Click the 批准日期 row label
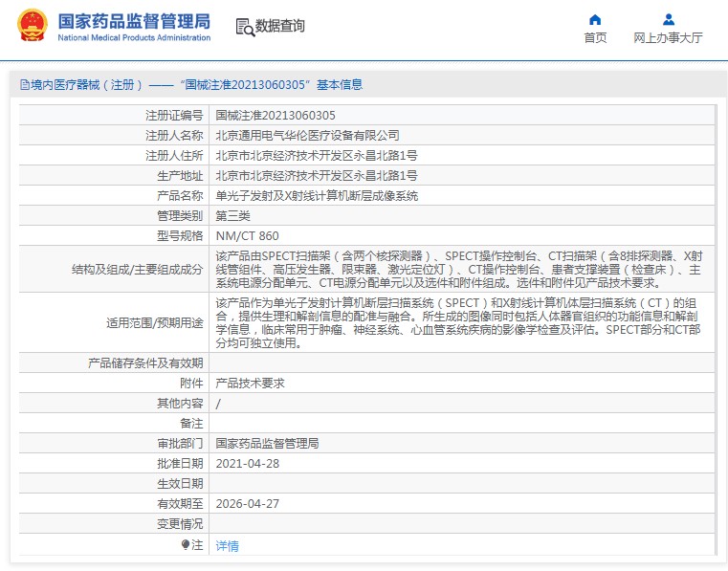This screenshot has height=571, width=728. tap(180, 463)
